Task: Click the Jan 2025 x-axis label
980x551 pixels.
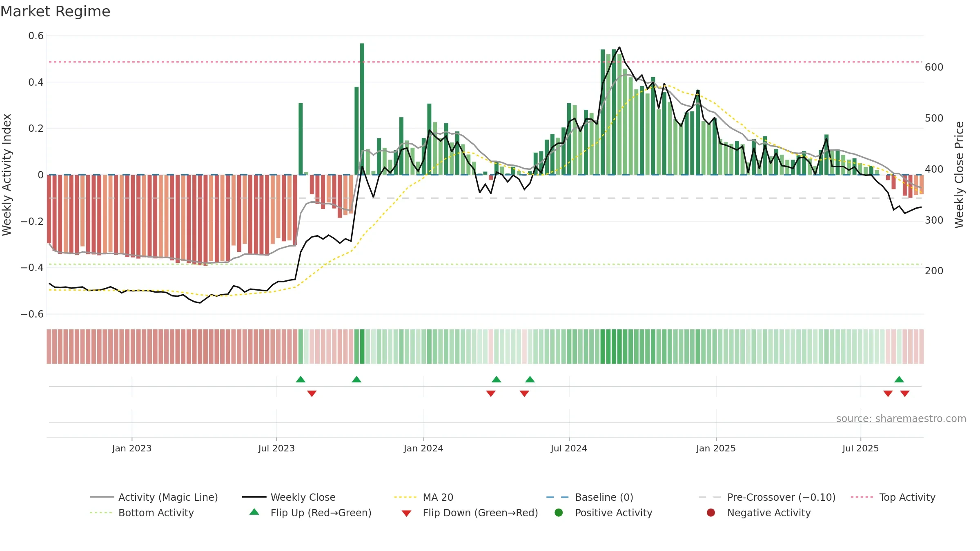Action: tap(716, 448)
